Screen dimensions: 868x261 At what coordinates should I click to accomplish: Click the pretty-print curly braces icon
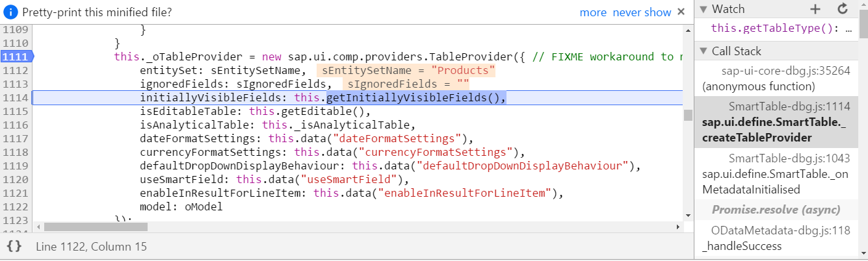14,246
